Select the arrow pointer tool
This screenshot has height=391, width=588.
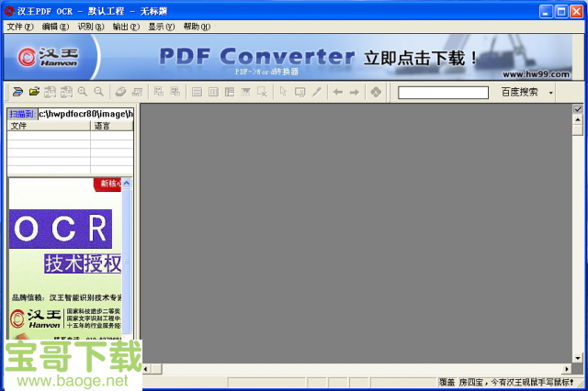point(284,92)
